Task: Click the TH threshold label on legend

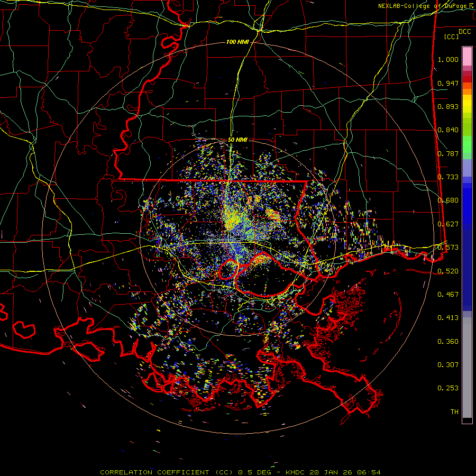Action: (x=454, y=412)
